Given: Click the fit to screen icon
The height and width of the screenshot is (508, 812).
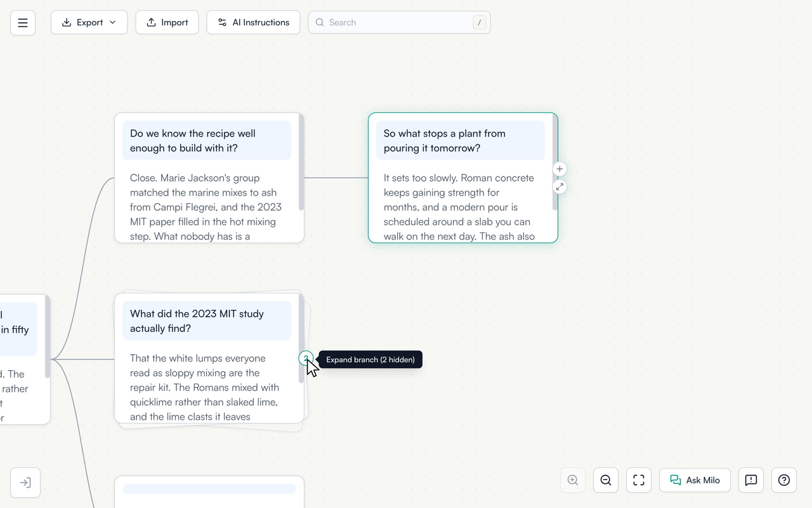Looking at the screenshot, I should click(x=639, y=480).
